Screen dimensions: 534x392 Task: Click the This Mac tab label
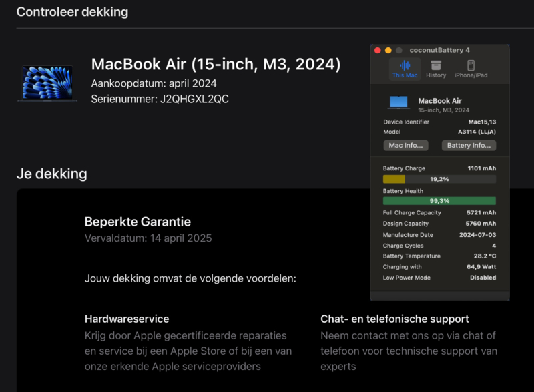[405, 75]
